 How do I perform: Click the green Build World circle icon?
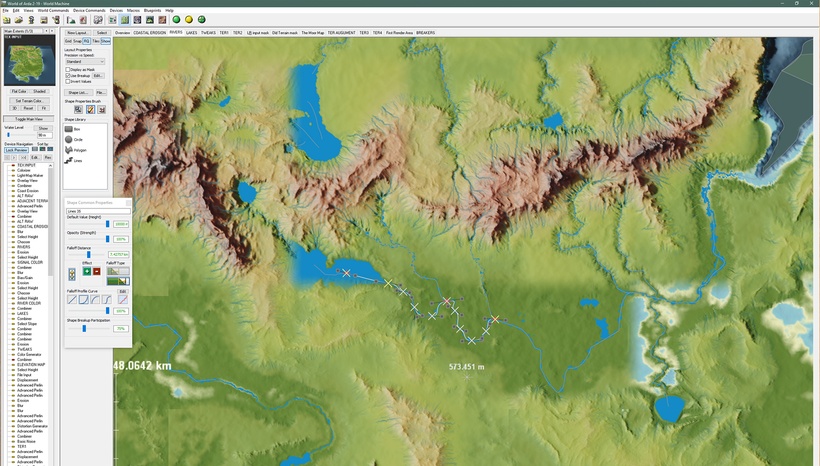coord(176,20)
